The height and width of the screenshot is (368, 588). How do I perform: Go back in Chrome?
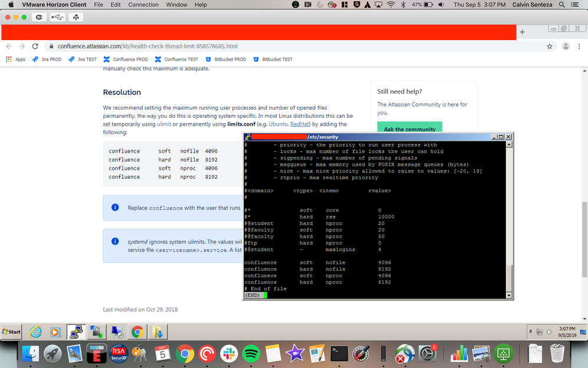pyautogui.click(x=9, y=46)
